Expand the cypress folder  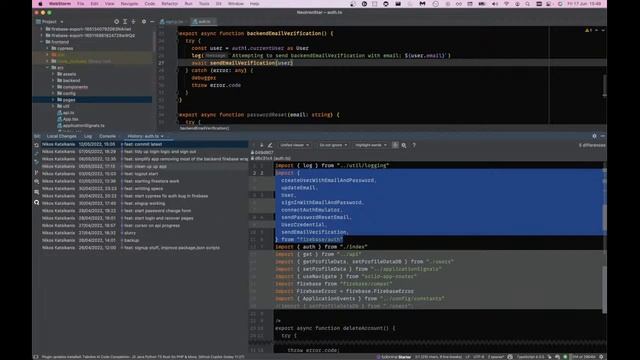click(x=47, y=48)
